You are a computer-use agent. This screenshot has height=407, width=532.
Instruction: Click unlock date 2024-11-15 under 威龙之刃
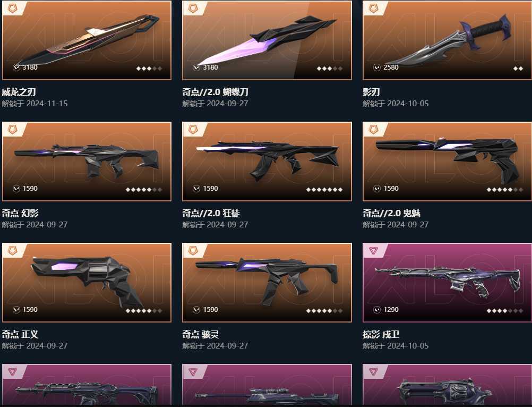click(x=47, y=104)
